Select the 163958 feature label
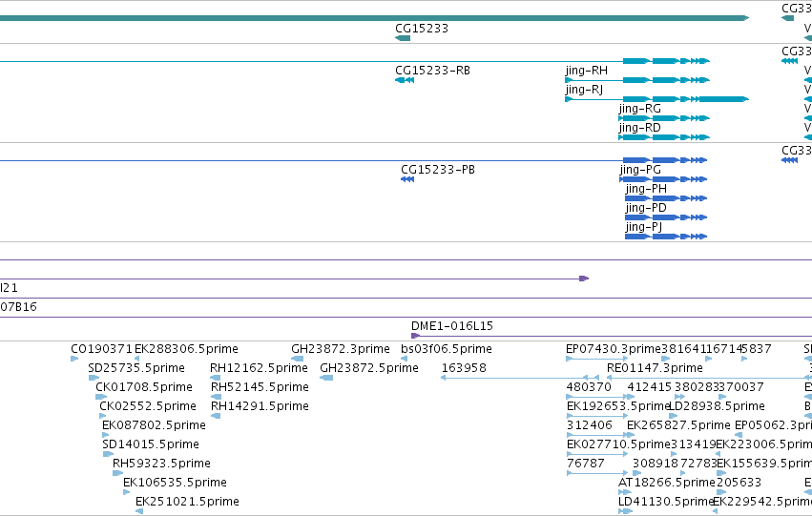The width and height of the screenshot is (812, 516). point(464,368)
